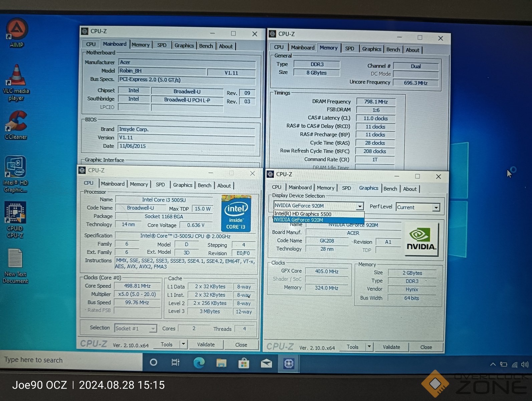
Task: Open the Mail app on taskbar
Action: click(266, 363)
